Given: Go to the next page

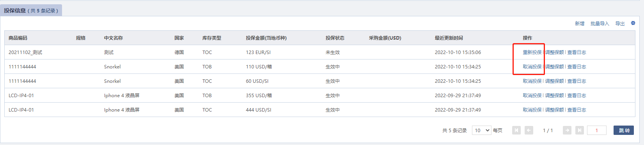Looking at the screenshot, I should point(567,130).
